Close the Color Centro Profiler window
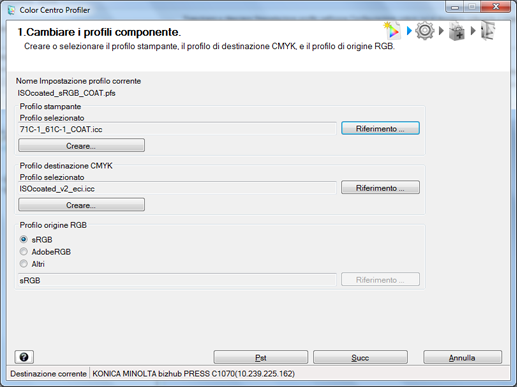 (x=496, y=7)
